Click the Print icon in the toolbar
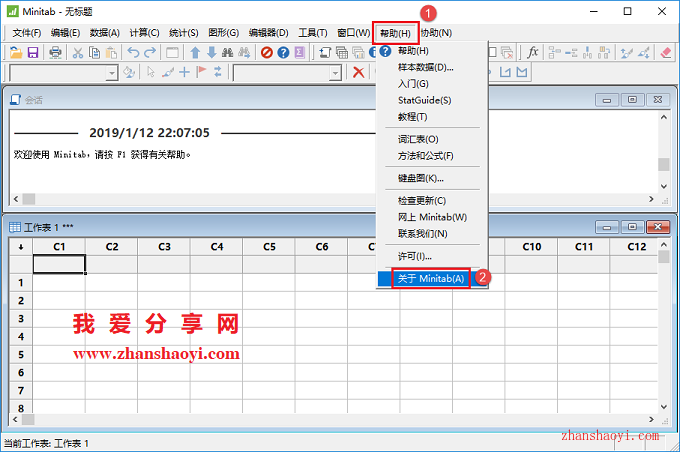 click(x=55, y=52)
